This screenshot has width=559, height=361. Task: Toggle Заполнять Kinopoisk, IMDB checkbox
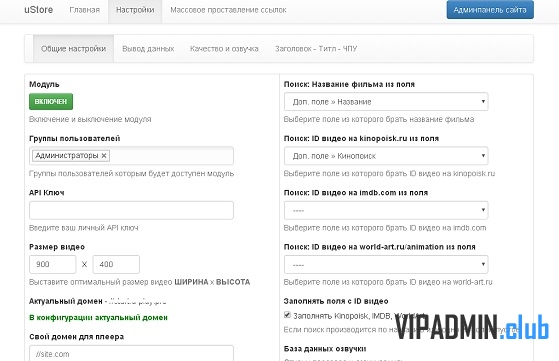coord(287,315)
